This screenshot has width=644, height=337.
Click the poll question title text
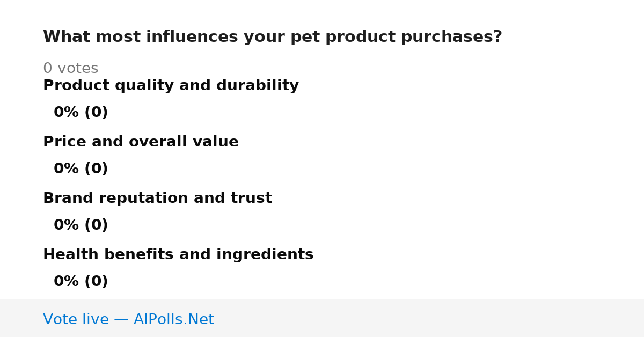pos(272,37)
